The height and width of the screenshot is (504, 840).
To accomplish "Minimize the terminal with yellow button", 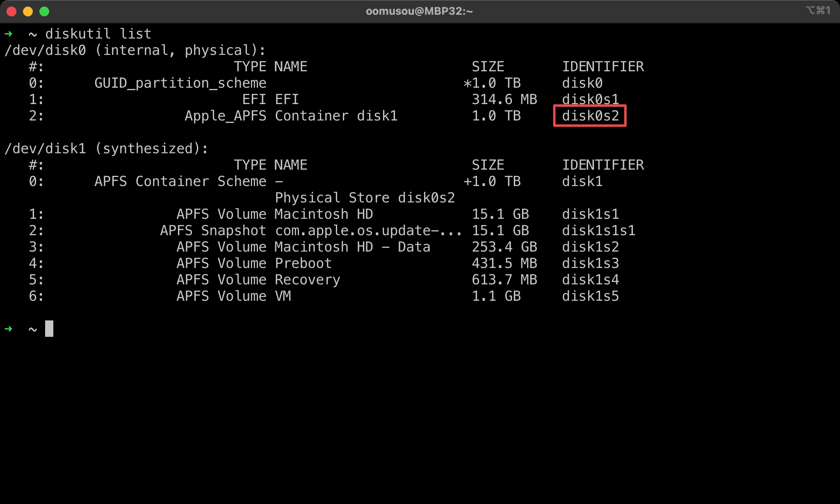I will [28, 11].
